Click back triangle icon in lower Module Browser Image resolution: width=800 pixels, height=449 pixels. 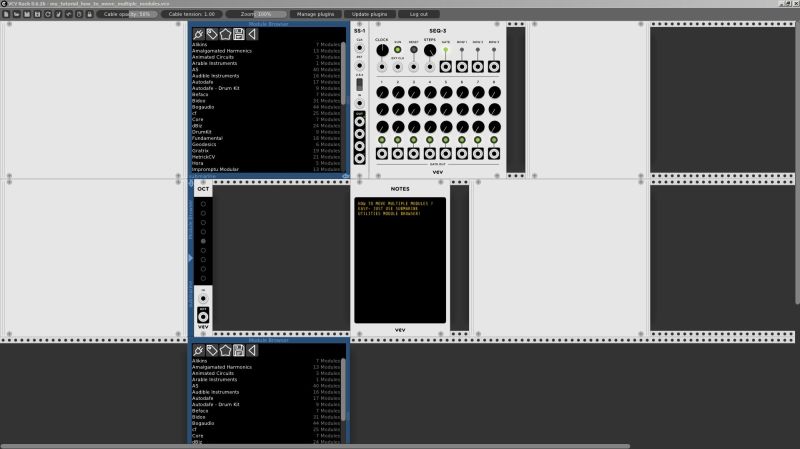click(252, 351)
